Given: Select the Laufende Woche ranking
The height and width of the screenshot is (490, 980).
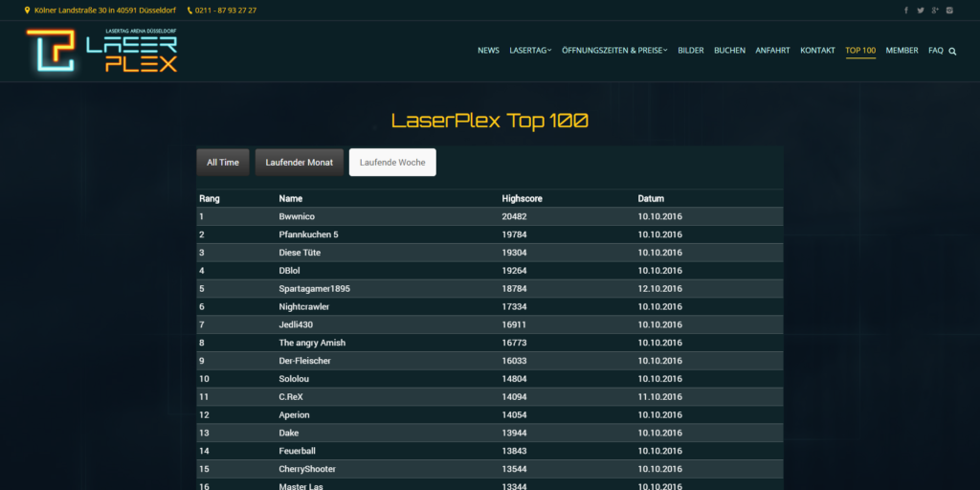Looking at the screenshot, I should (392, 163).
